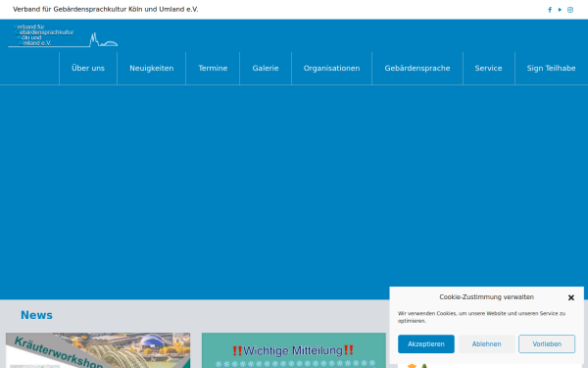Open the YouTube play icon

tap(560, 10)
